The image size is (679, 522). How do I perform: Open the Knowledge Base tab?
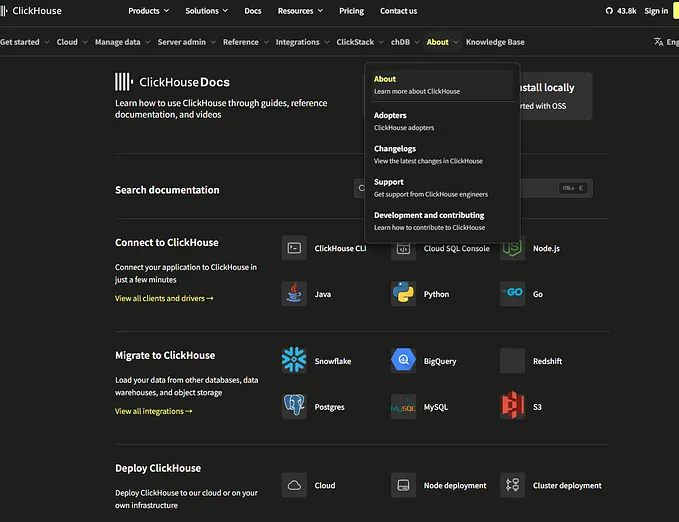tap(495, 42)
